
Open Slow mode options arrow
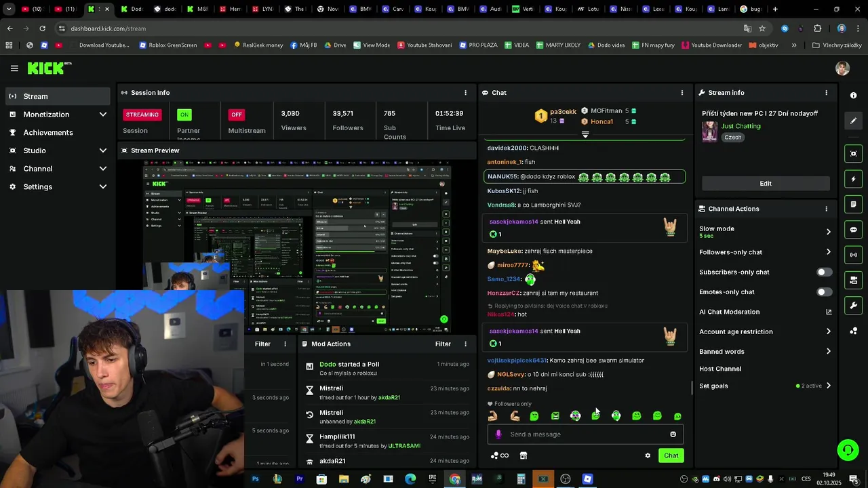tap(828, 232)
